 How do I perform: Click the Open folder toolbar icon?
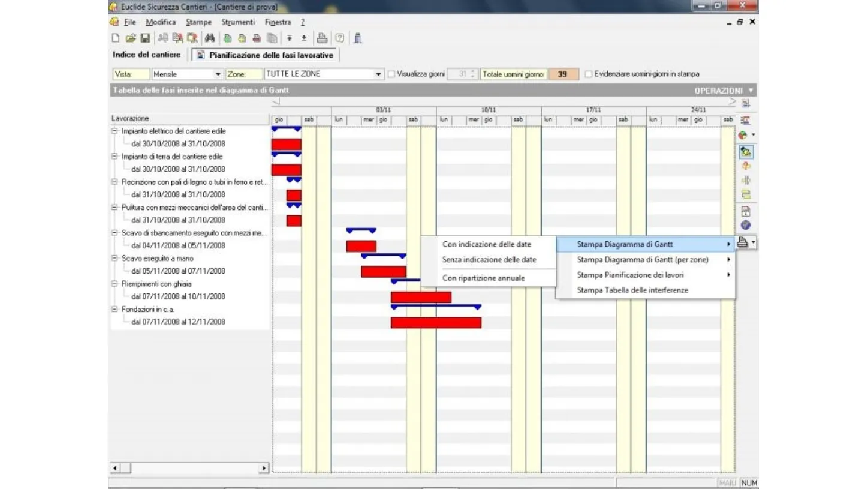pyautogui.click(x=130, y=38)
